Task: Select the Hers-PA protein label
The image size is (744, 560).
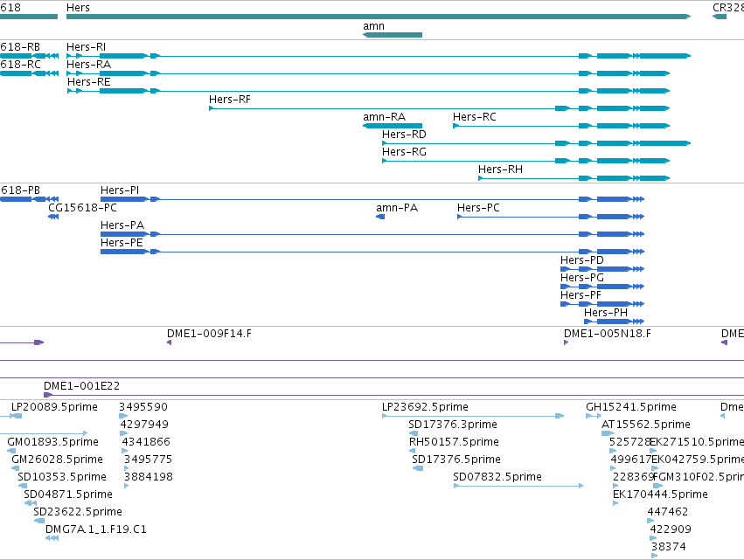Action: tap(122, 225)
